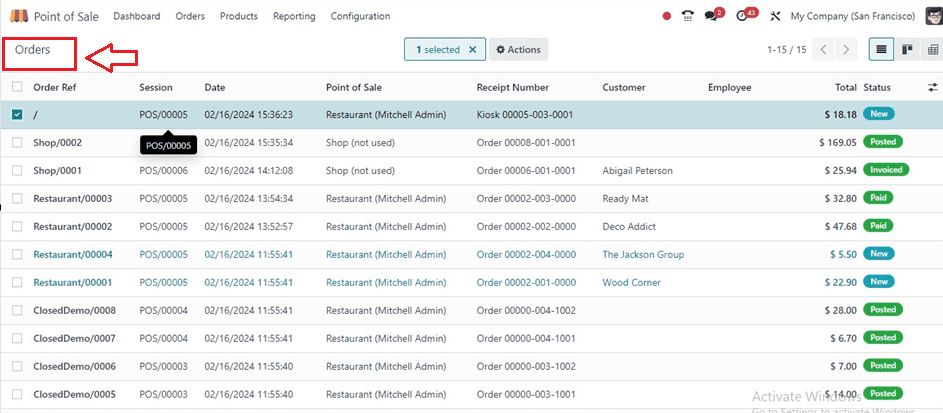
Task: Sort by the Date column header
Action: pos(215,87)
